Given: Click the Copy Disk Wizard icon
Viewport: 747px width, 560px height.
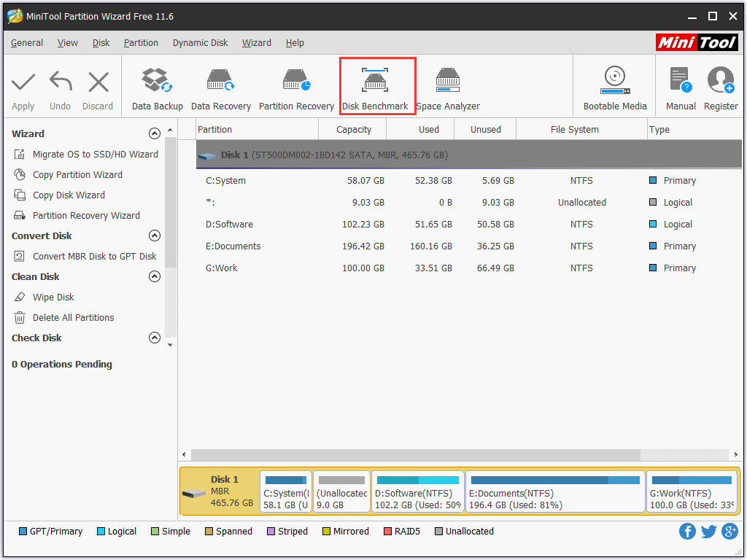Looking at the screenshot, I should click(x=20, y=195).
